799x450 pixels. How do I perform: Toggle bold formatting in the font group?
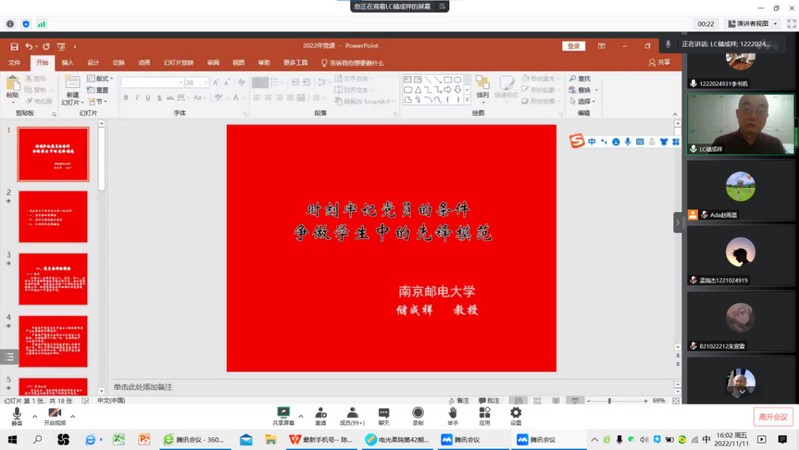(126, 98)
